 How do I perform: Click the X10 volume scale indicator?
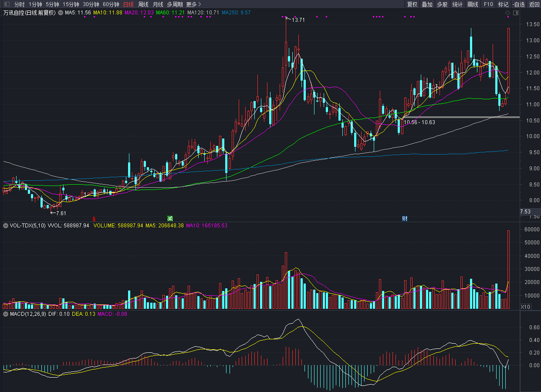click(526, 307)
